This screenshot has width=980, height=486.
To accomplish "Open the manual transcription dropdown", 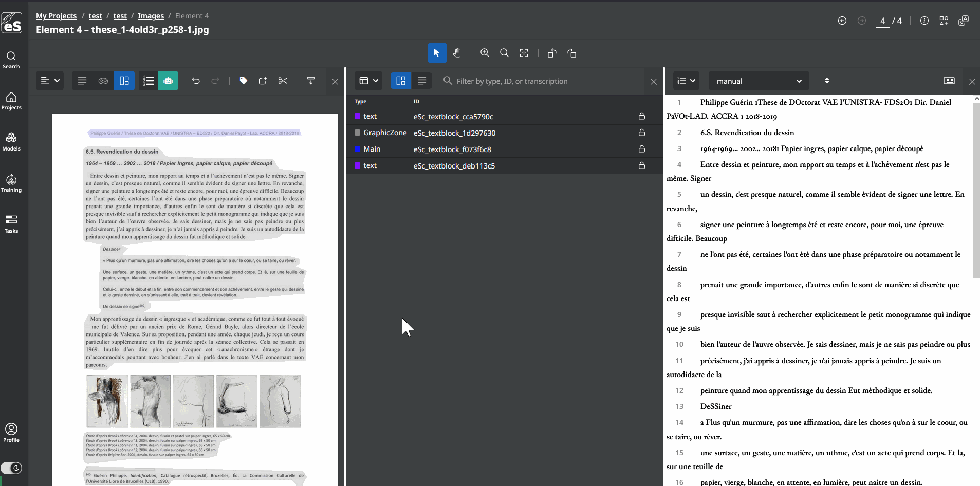I will click(x=759, y=81).
